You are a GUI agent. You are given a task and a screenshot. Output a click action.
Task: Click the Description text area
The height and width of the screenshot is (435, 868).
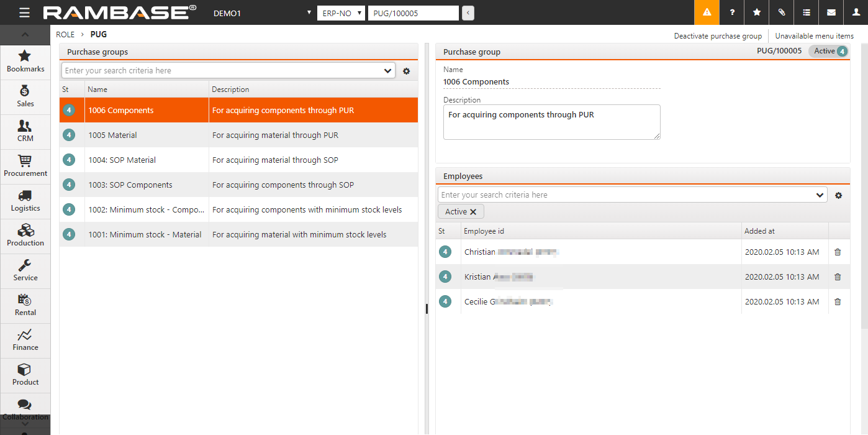pos(551,122)
